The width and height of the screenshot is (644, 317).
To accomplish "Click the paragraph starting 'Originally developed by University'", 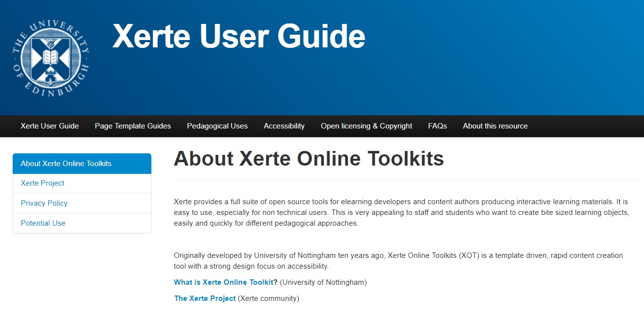I will click(x=398, y=261).
